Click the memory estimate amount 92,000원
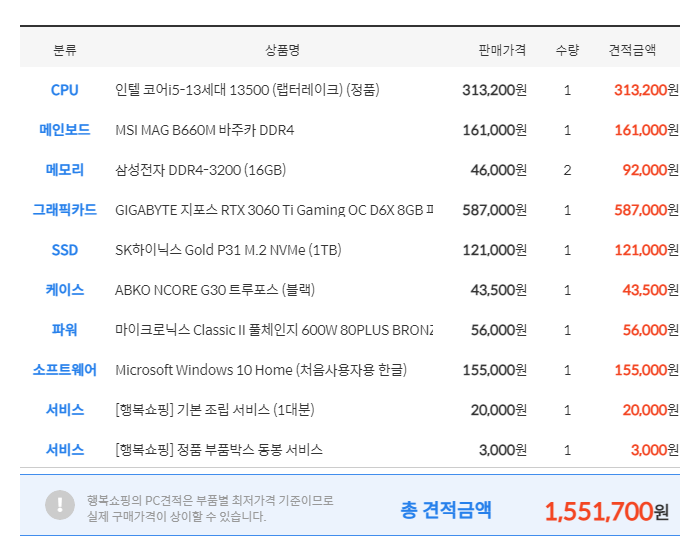The height and width of the screenshot is (556, 700). [x=650, y=170]
